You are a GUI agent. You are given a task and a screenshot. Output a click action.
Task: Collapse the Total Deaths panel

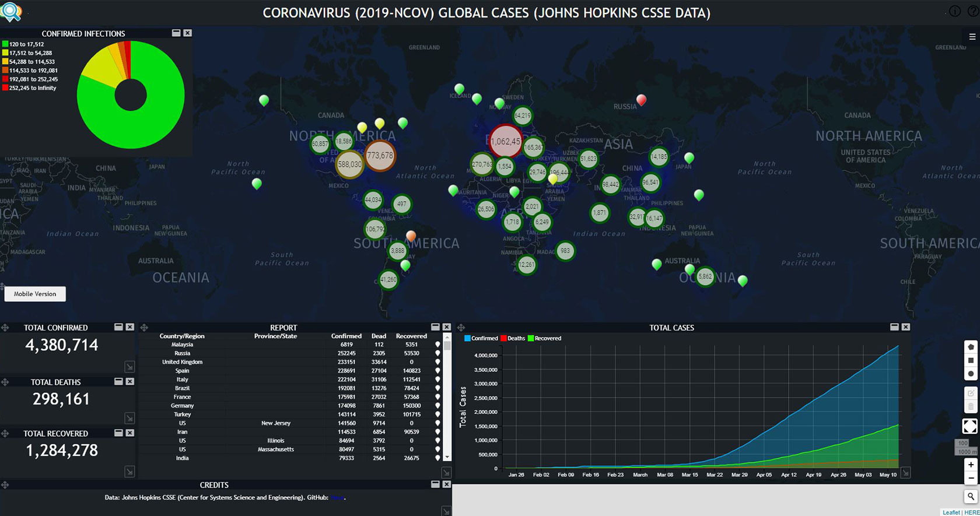point(118,381)
